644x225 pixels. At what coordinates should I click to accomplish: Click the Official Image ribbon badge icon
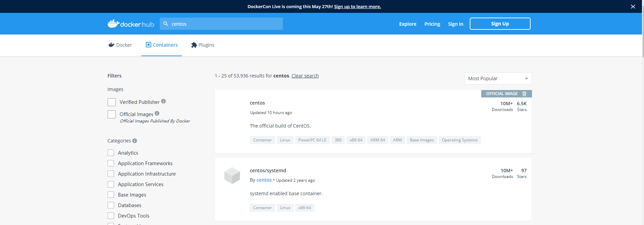click(x=524, y=94)
